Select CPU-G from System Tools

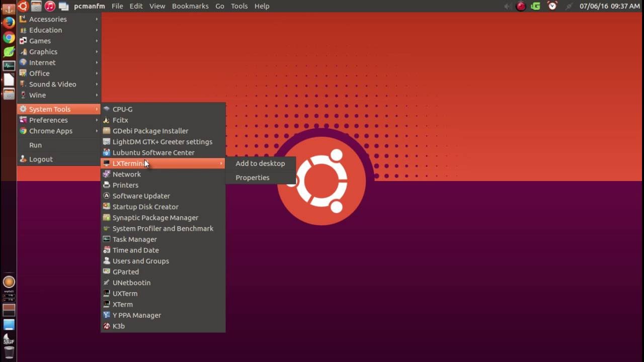pos(122,109)
